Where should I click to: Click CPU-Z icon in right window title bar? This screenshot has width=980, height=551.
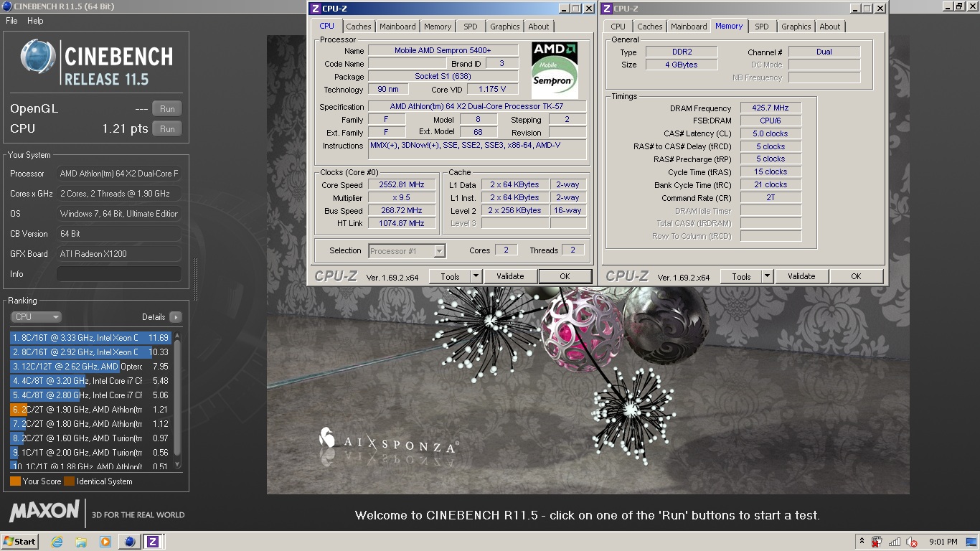[x=607, y=9]
